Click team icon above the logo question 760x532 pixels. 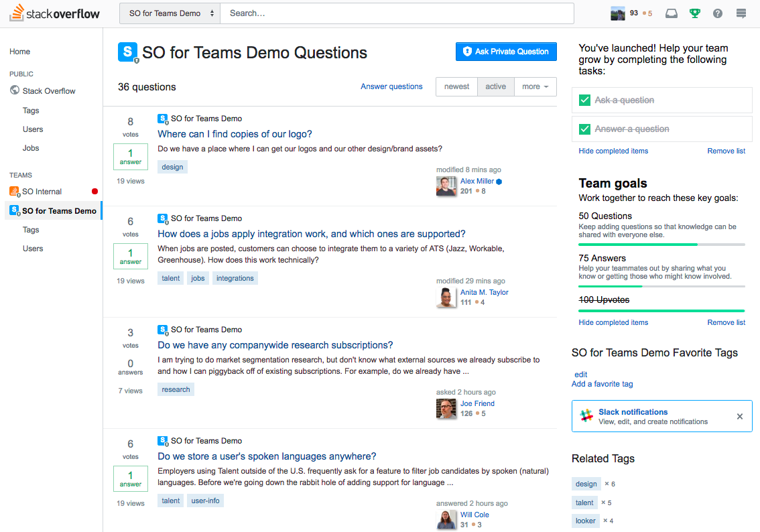tap(163, 119)
